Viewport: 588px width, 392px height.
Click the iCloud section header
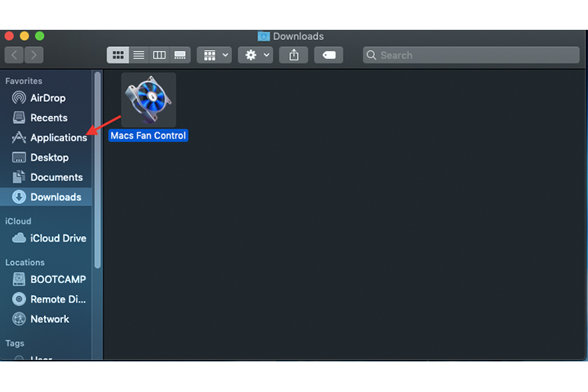click(18, 221)
